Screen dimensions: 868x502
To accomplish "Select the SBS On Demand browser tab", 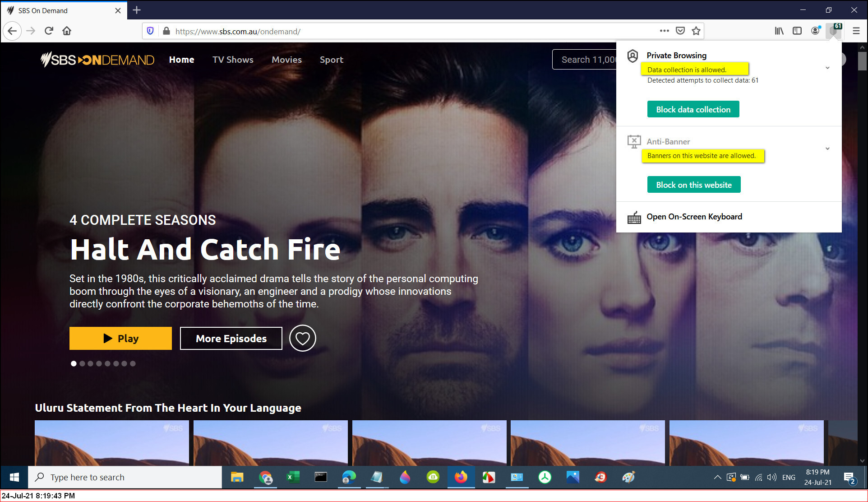I will 64,10.
